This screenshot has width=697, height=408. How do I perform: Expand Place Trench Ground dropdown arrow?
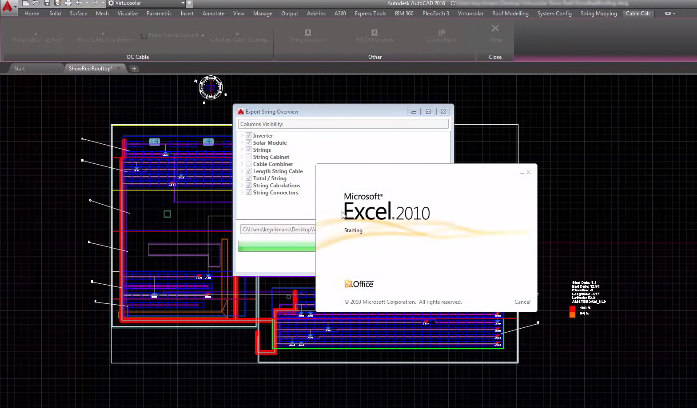pos(203,35)
